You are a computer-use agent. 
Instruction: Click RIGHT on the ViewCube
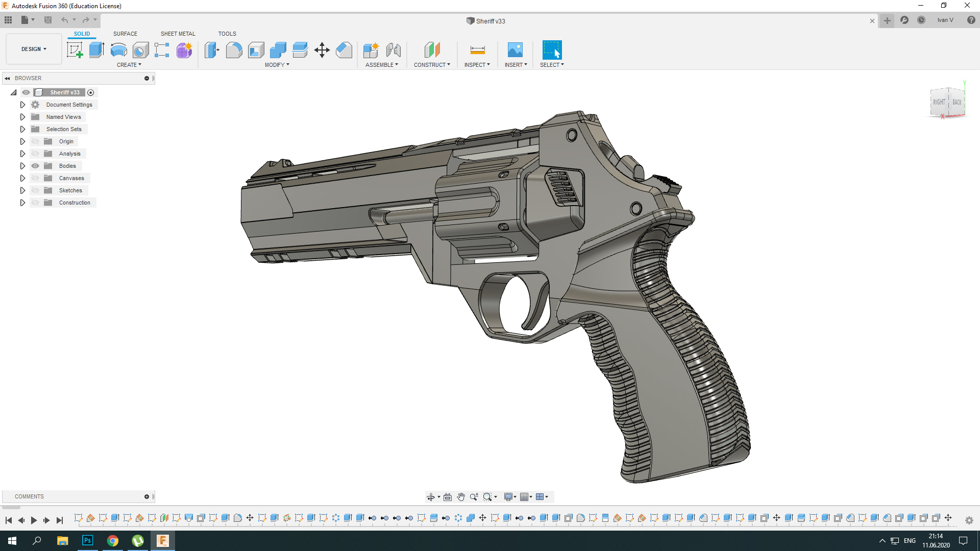pyautogui.click(x=939, y=102)
